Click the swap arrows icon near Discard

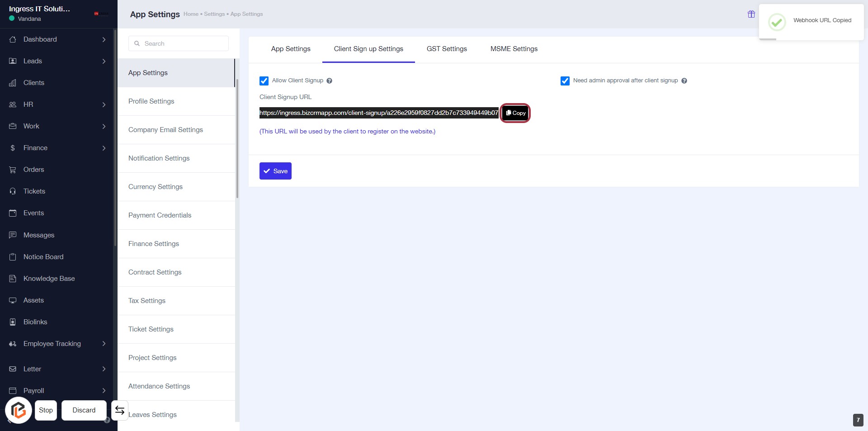tap(120, 410)
